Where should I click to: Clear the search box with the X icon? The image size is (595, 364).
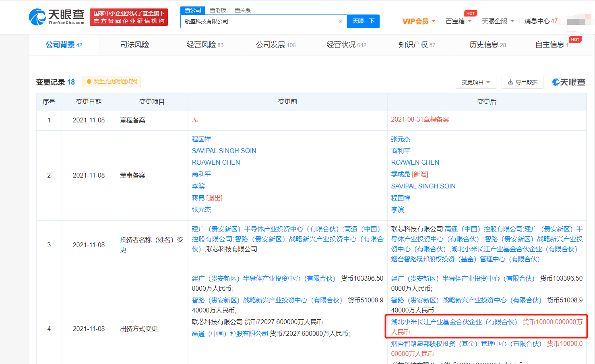pos(340,21)
